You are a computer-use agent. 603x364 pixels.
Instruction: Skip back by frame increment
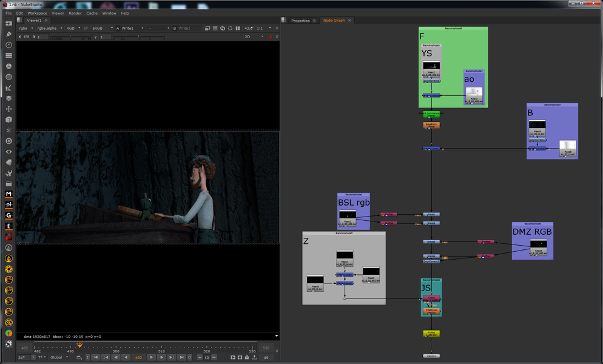(200, 357)
